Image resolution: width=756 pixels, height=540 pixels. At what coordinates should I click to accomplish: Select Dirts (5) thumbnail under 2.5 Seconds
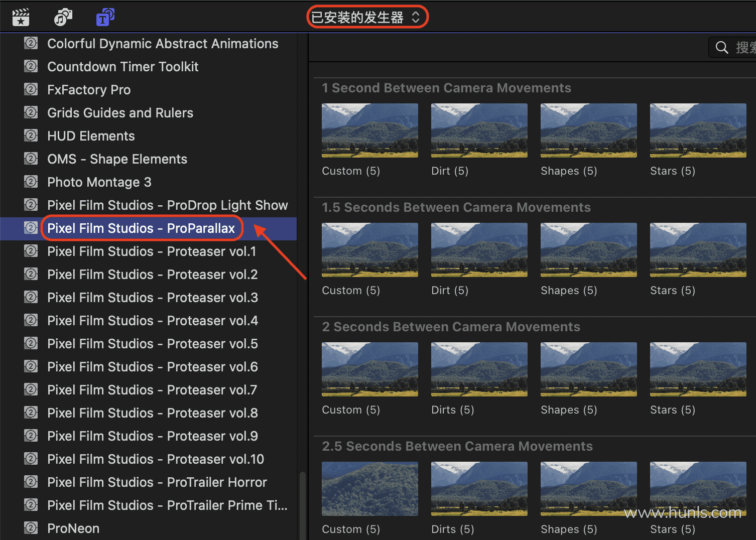point(479,489)
